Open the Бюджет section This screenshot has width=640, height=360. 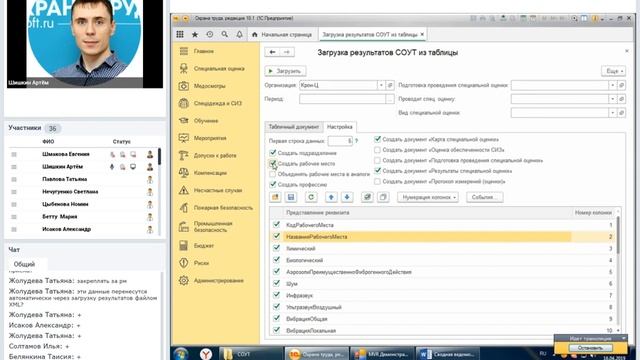click(x=204, y=246)
